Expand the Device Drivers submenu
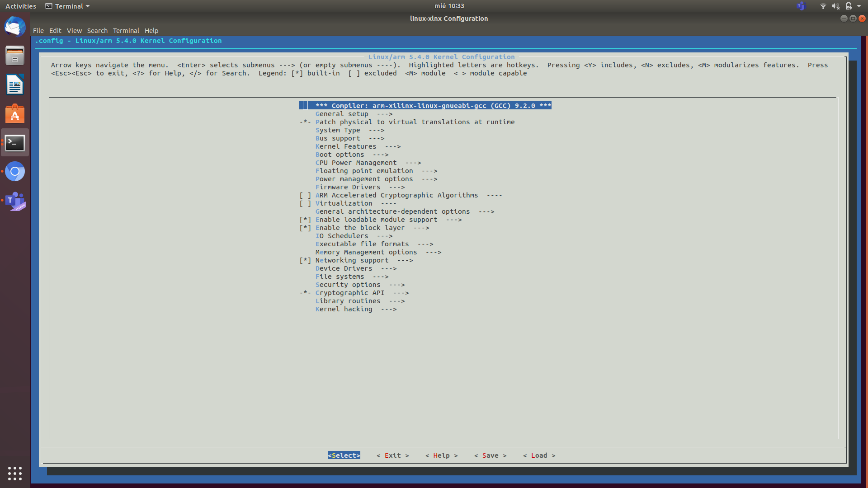Viewport: 868px width, 488px height. tap(344, 268)
